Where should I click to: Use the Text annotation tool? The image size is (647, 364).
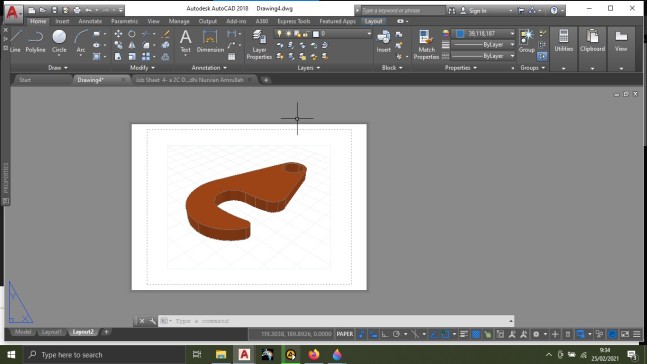coord(186,41)
